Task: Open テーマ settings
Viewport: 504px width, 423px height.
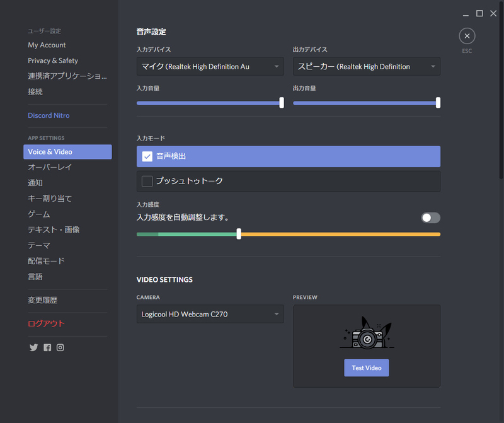Action: point(38,245)
